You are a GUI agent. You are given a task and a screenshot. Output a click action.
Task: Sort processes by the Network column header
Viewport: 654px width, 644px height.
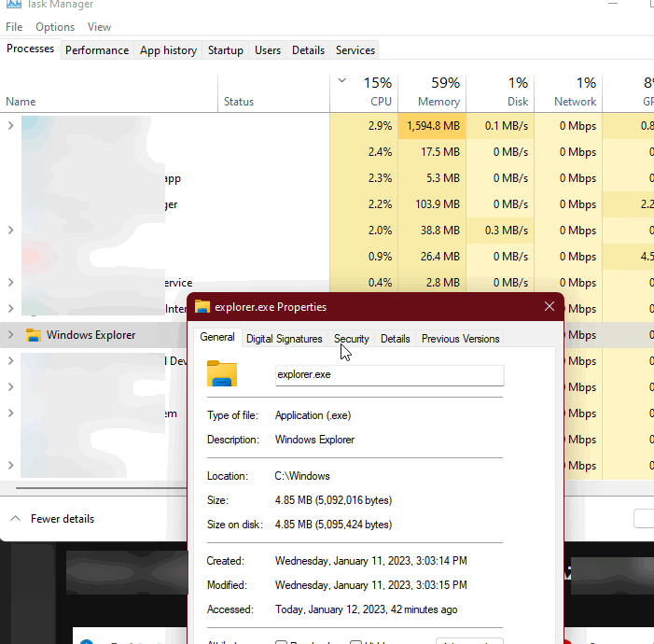click(x=568, y=92)
